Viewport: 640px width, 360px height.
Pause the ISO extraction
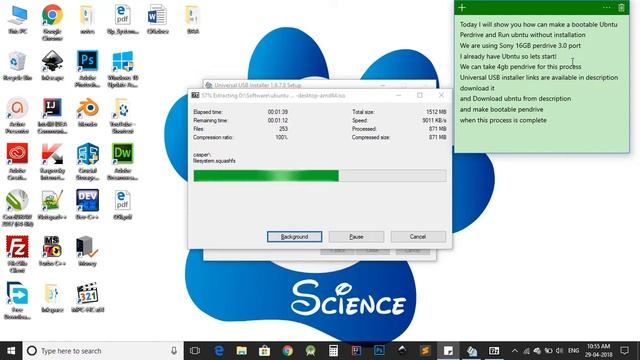coord(356,237)
